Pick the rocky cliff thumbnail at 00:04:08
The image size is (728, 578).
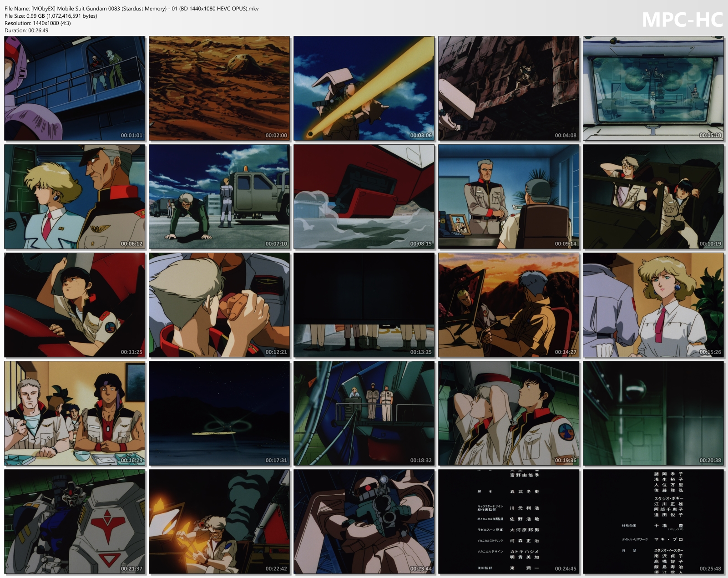point(509,88)
